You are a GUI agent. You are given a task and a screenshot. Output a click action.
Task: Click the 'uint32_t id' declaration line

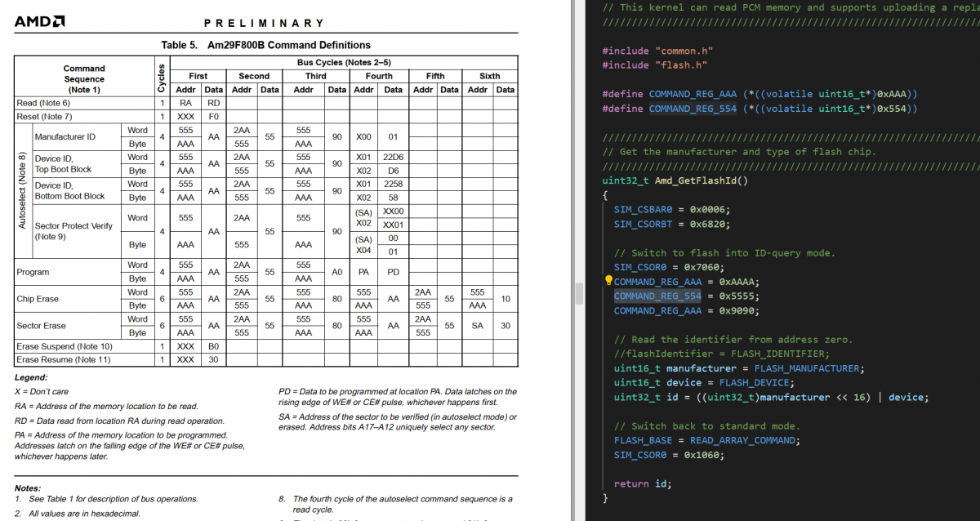click(x=772, y=397)
